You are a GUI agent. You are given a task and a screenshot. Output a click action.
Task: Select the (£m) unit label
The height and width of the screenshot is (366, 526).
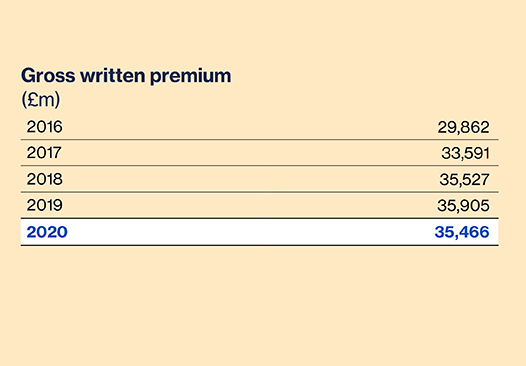click(40, 100)
